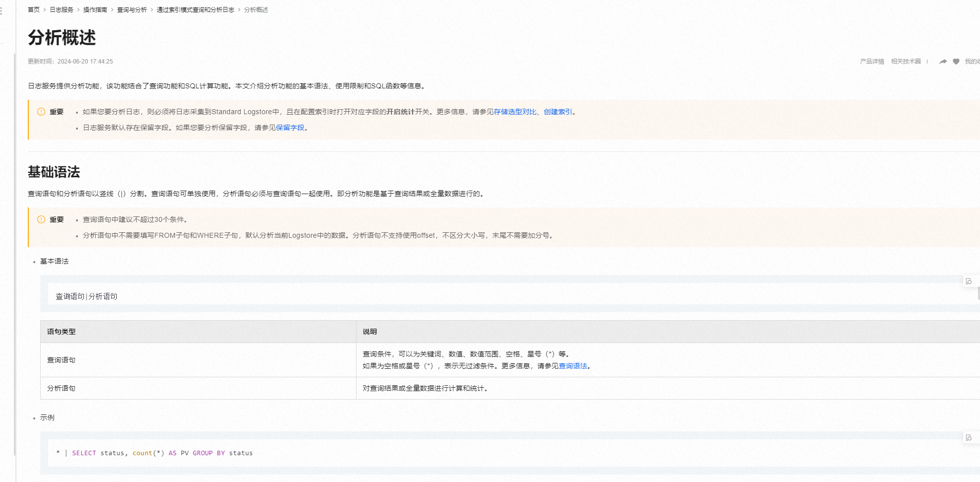Click 查询条件，可以为关键词 description cell
The width and height of the screenshot is (980, 482).
click(x=668, y=360)
